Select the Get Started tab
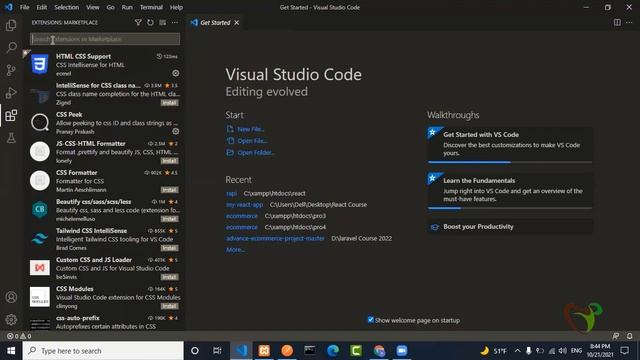Screen dimensions: 640x360 (215, 22)
